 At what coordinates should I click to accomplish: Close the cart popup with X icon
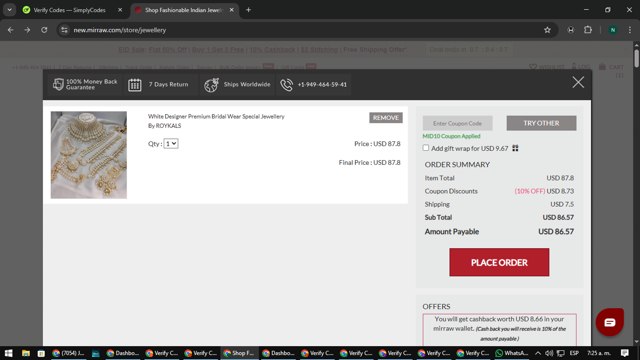[578, 82]
